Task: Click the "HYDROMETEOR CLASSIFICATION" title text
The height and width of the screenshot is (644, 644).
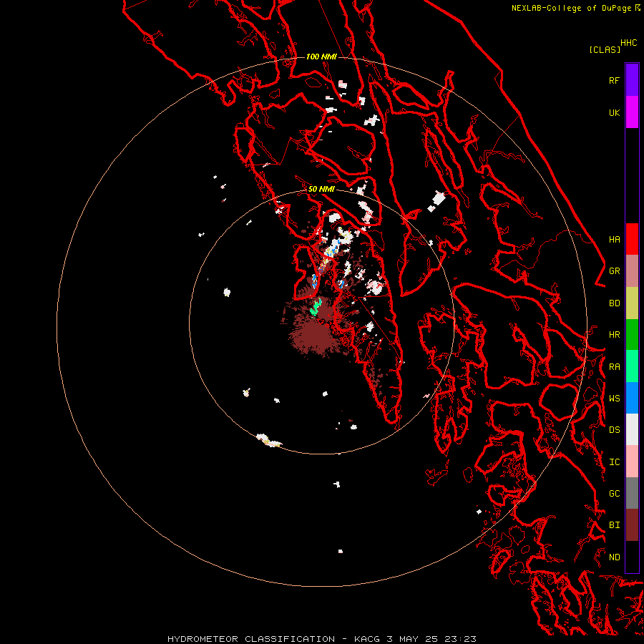Action: coord(251,639)
